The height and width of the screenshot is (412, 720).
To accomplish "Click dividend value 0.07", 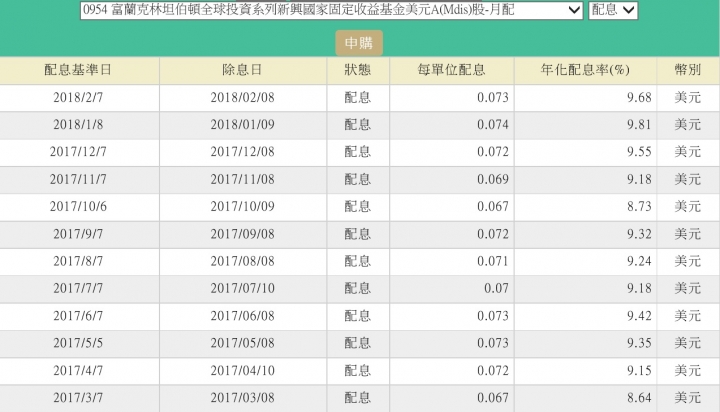I will [x=496, y=288].
